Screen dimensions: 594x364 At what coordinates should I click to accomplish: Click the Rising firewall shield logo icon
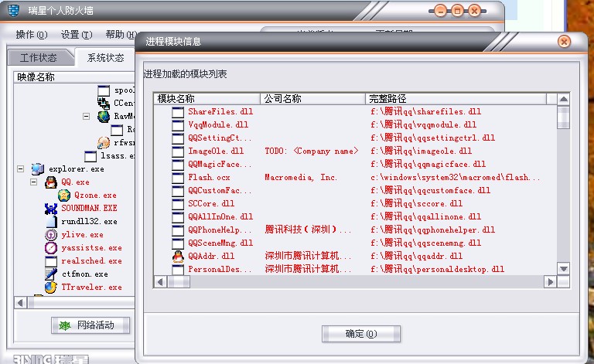pos(13,10)
